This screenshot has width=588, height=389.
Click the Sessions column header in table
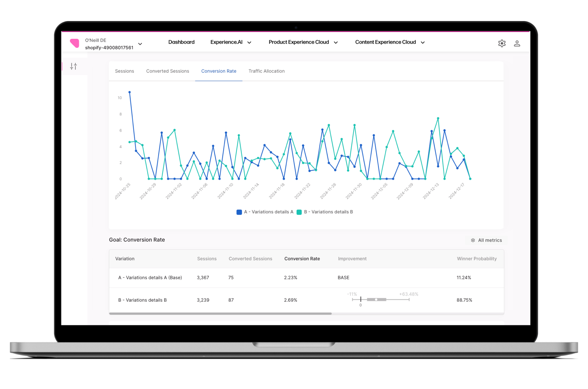tap(207, 259)
